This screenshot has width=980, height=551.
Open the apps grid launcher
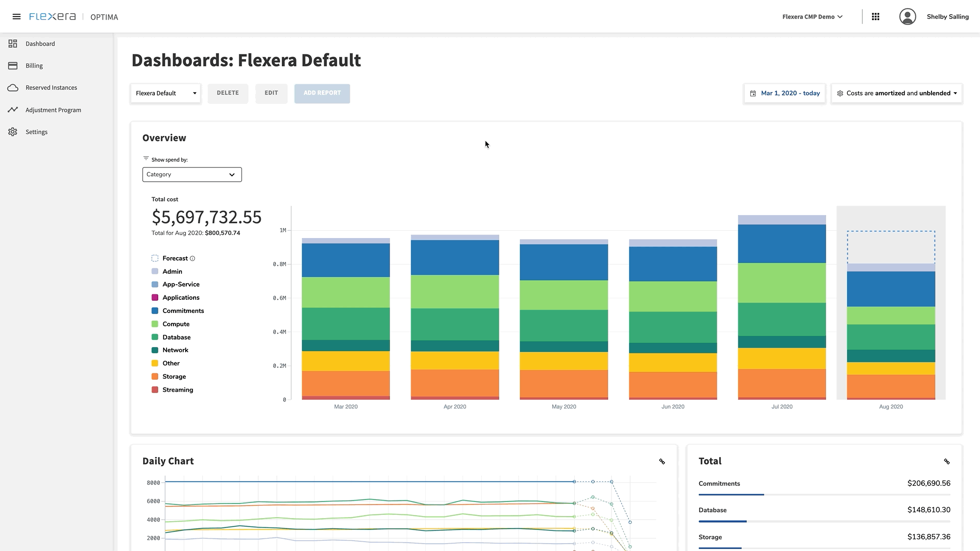pos(876,17)
